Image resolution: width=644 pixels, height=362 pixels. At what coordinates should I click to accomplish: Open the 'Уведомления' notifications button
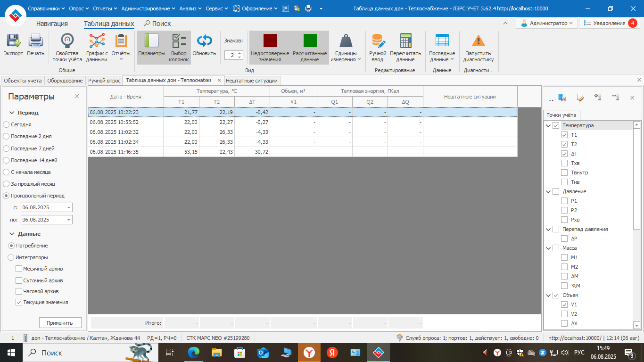609,23
